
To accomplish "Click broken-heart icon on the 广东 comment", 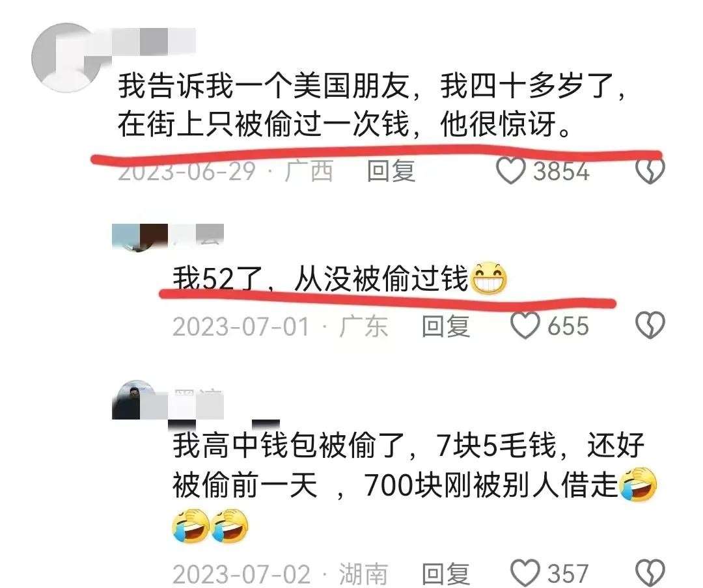I will 650,325.
